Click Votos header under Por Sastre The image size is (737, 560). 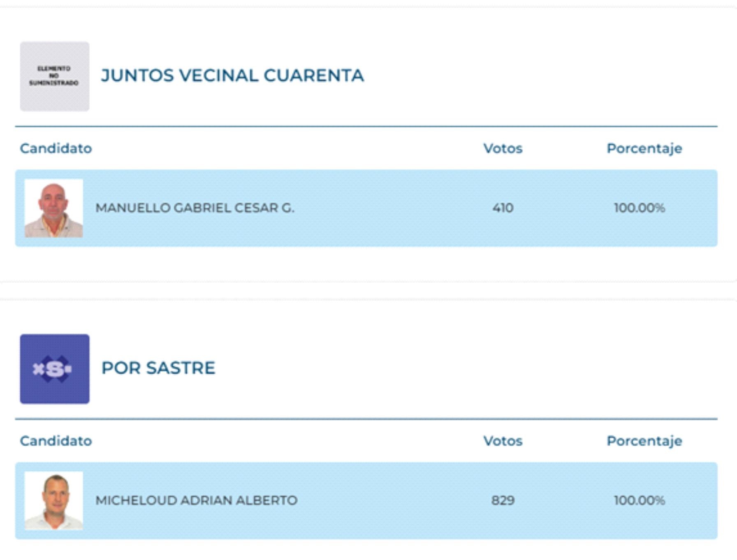[503, 441]
